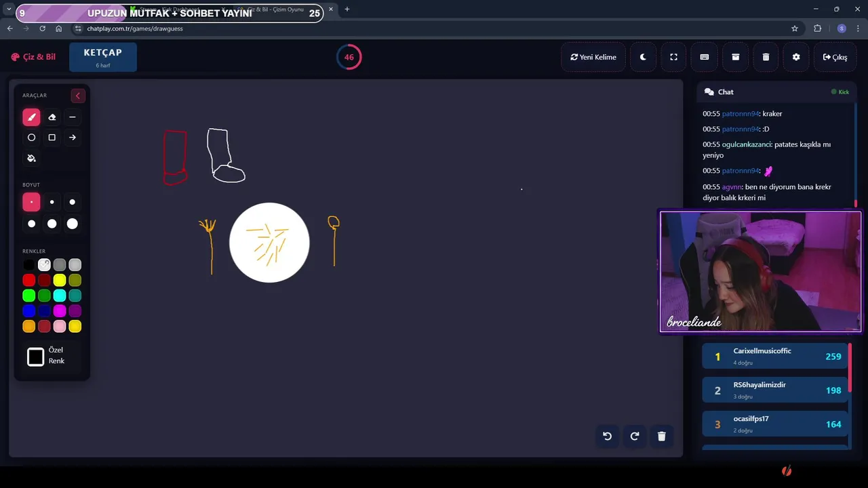The height and width of the screenshot is (488, 868).
Task: Bookmark this page with star icon
Action: [x=795, y=28]
